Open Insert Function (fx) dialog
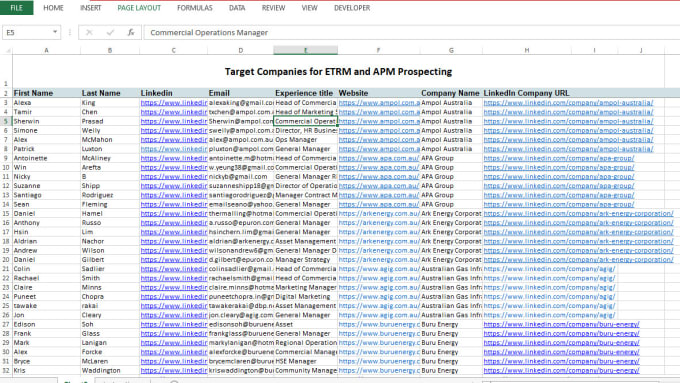This screenshot has height=383, width=680. coord(131,33)
